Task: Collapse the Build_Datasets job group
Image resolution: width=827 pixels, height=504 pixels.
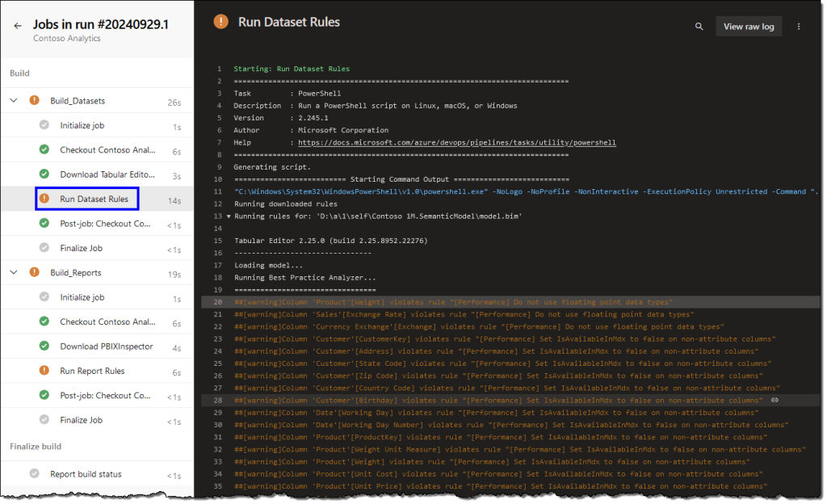Action: [14, 101]
